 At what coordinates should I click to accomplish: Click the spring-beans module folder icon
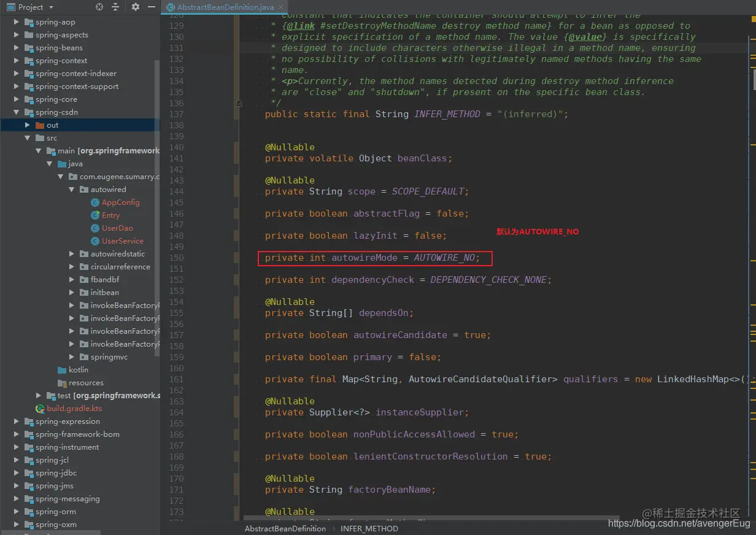[x=29, y=48]
